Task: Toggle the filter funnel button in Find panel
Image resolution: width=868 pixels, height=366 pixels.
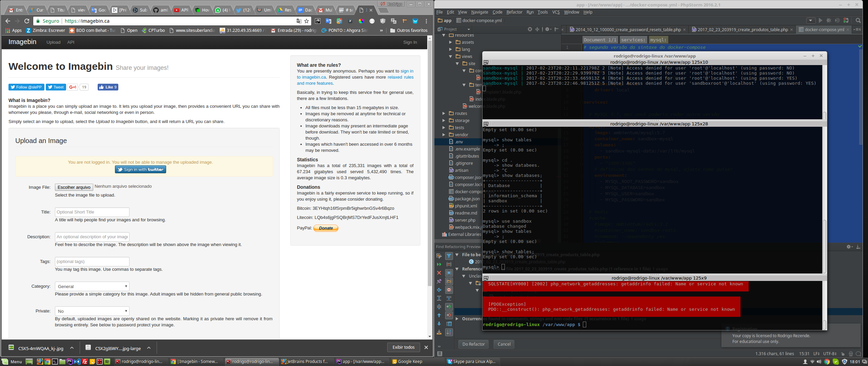Action: click(x=449, y=256)
